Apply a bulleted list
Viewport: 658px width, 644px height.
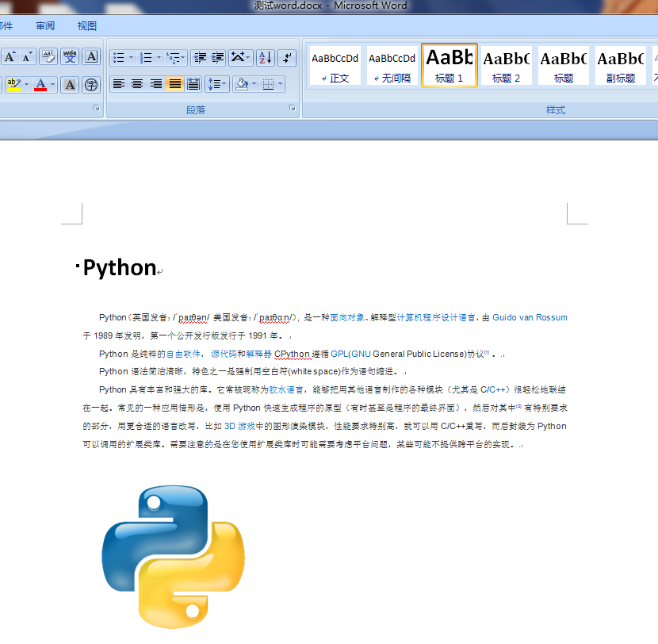(119, 58)
